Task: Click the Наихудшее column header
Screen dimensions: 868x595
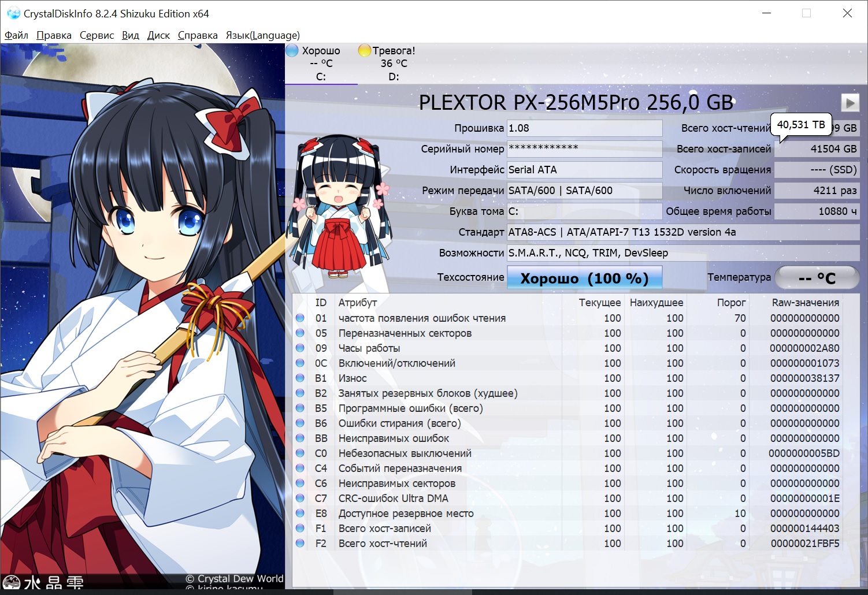Action: pos(656,303)
